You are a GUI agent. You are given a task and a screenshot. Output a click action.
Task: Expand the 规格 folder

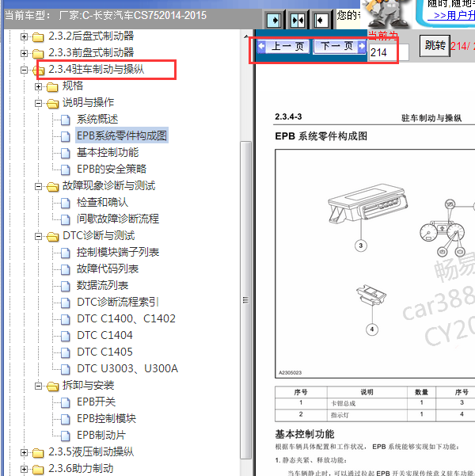coord(38,87)
